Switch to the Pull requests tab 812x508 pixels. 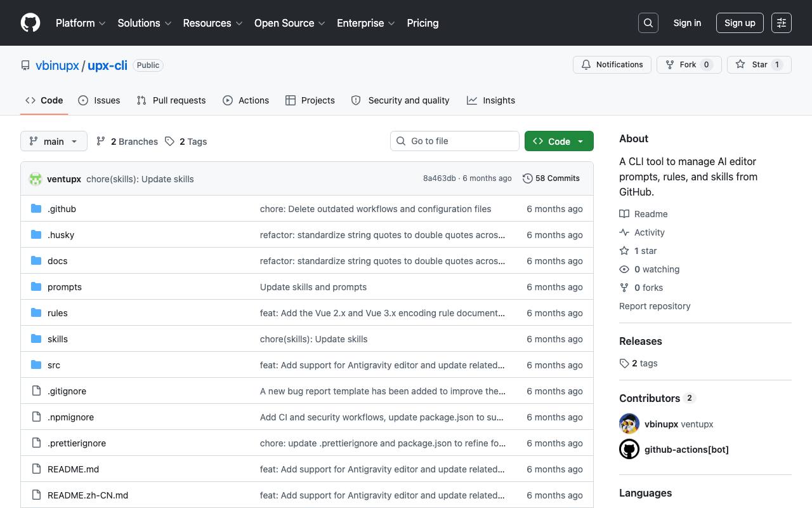coord(171,100)
